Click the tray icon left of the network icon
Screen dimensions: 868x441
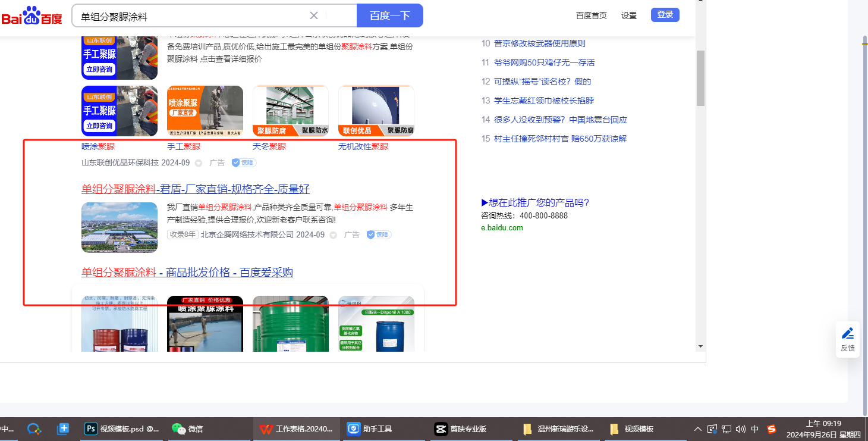pyautogui.click(x=712, y=429)
